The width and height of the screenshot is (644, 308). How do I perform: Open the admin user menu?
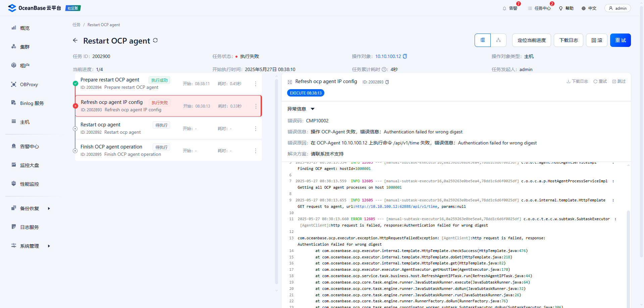(x=618, y=8)
